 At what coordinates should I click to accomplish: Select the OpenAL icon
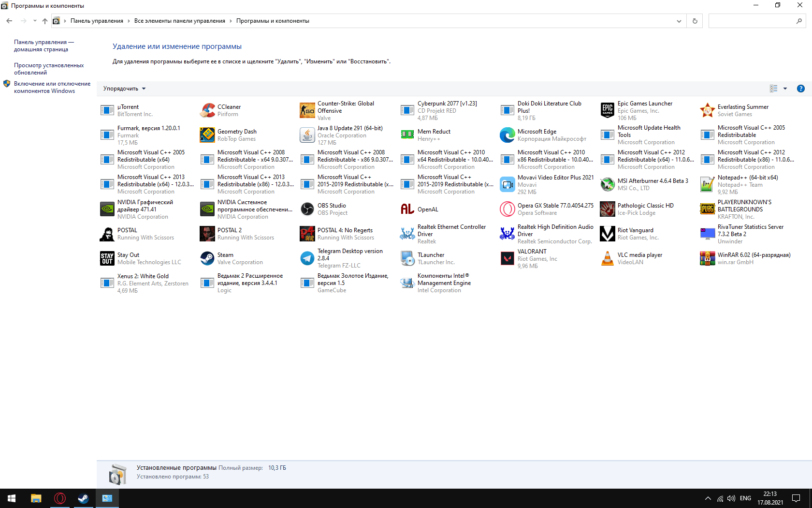407,209
